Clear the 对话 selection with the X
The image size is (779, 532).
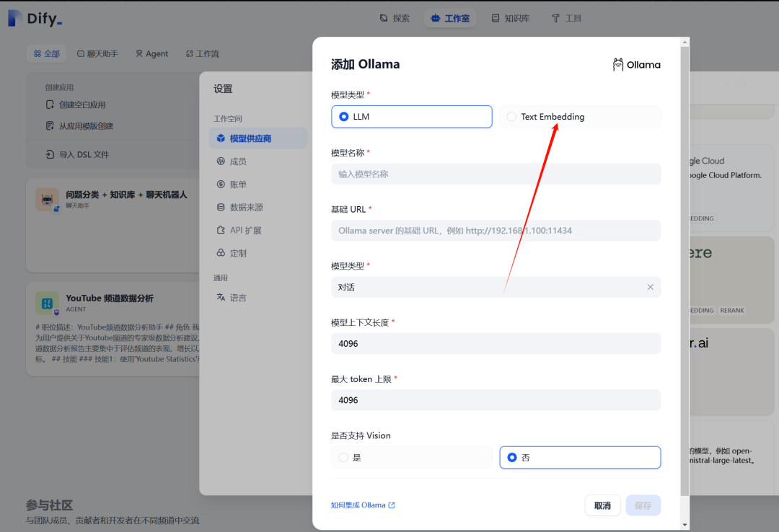tap(650, 286)
